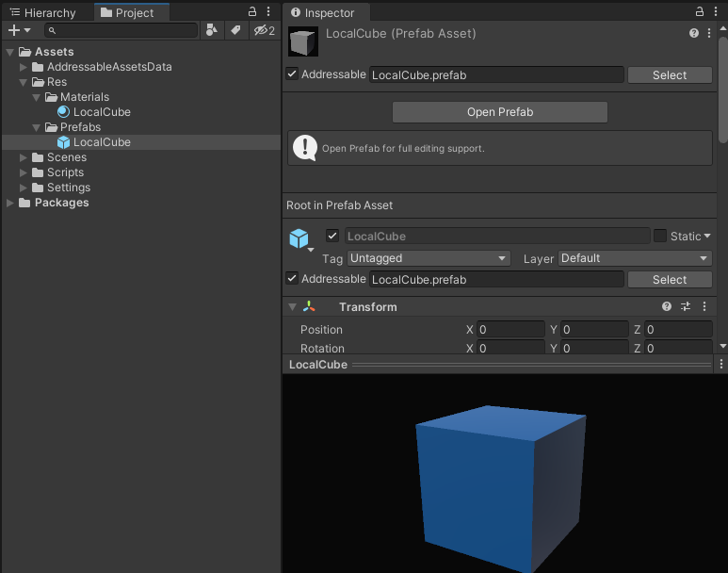
Task: Click the Open Prefab button
Action: point(500,112)
